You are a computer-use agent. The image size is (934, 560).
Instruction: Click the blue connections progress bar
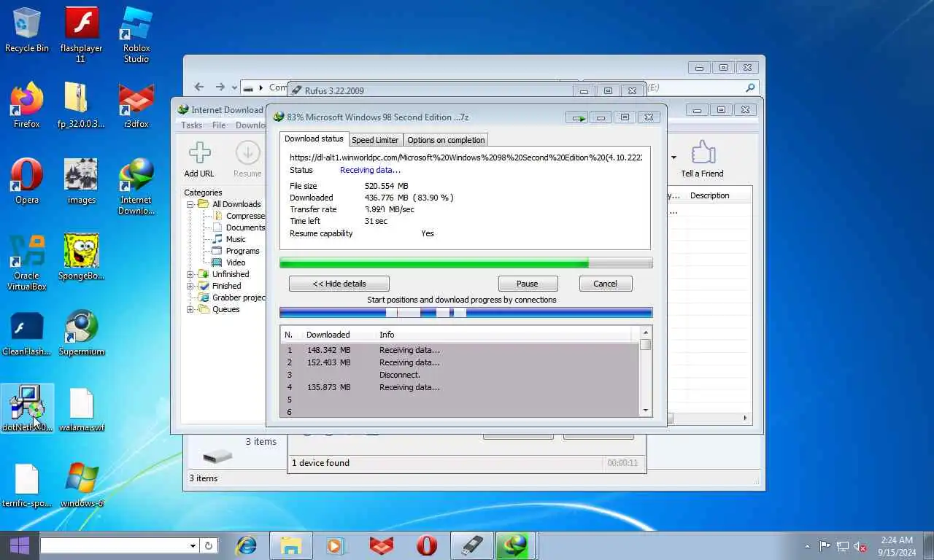(x=466, y=313)
